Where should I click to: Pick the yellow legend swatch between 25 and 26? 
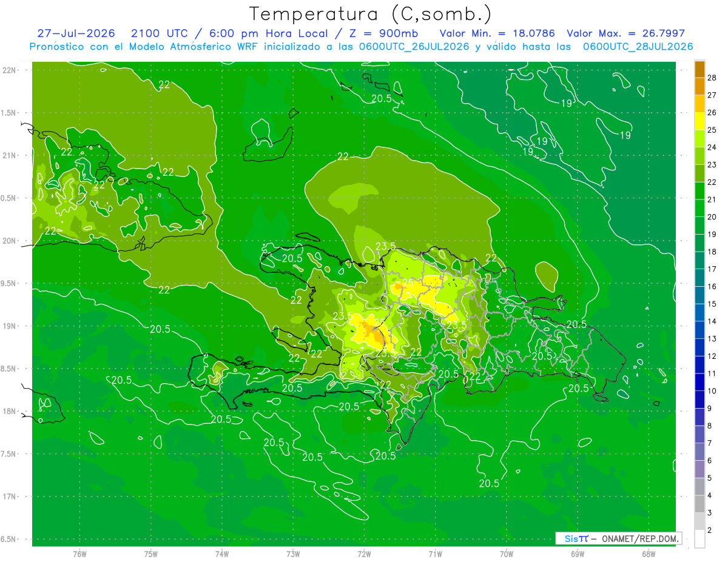point(699,121)
